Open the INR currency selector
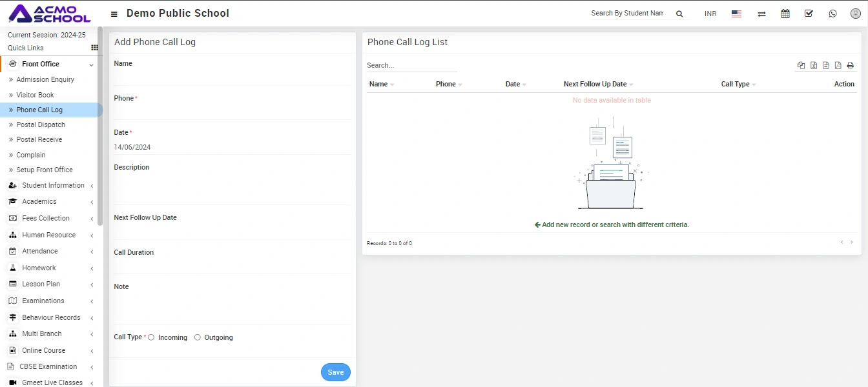This screenshot has height=387, width=868. [x=710, y=14]
